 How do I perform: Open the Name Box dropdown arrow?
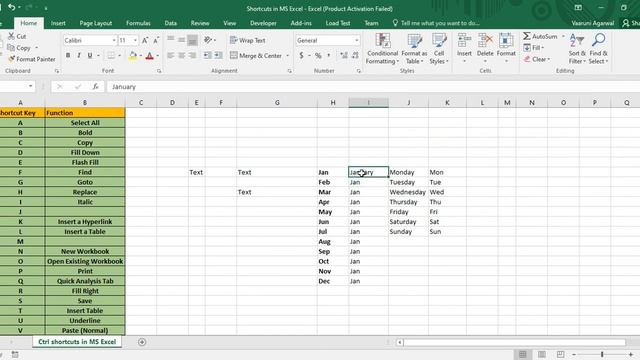pos(31,87)
